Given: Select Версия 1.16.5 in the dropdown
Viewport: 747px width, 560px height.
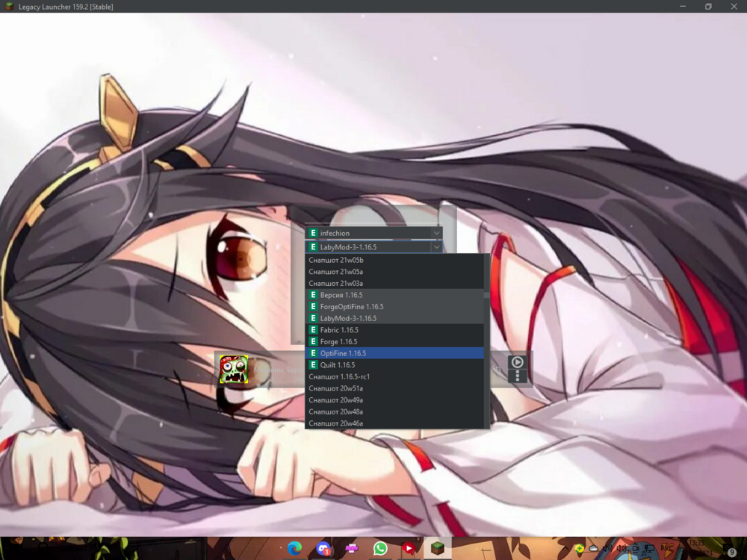Looking at the screenshot, I should pos(394,295).
